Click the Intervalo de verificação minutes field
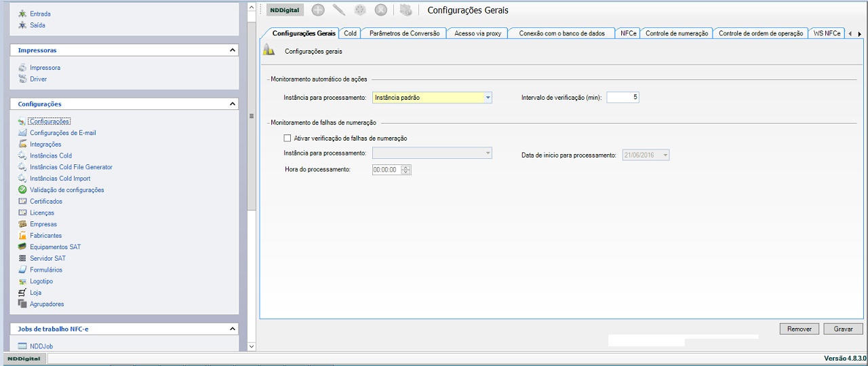The height and width of the screenshot is (366, 868). [623, 98]
